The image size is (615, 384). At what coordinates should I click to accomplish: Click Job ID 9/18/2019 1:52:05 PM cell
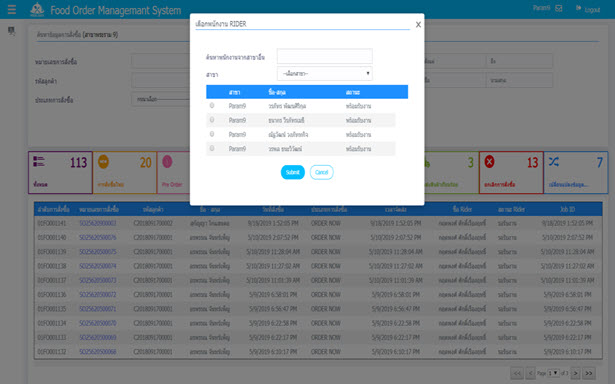[567, 223]
